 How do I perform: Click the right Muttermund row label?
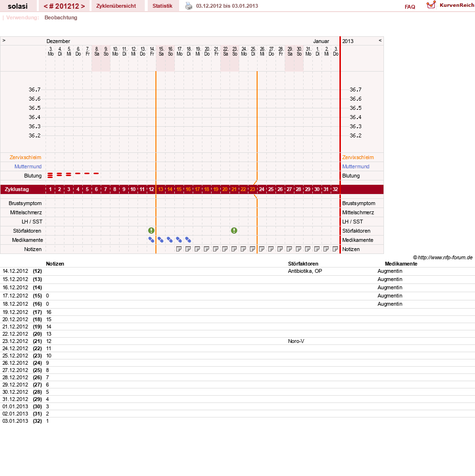(356, 166)
